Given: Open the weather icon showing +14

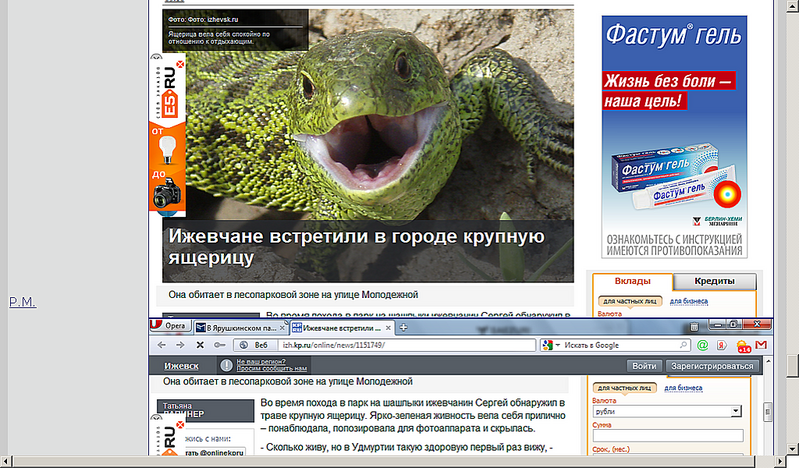Looking at the screenshot, I should click(743, 346).
